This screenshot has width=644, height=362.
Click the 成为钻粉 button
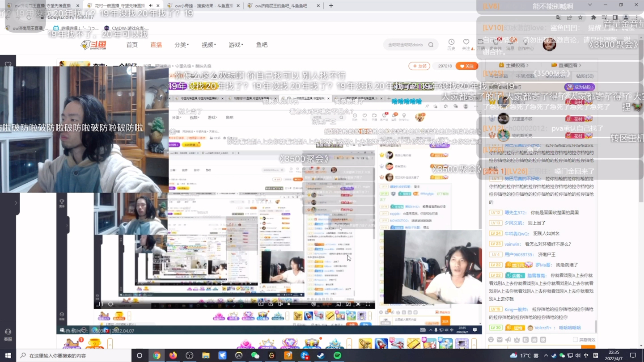[x=580, y=87]
